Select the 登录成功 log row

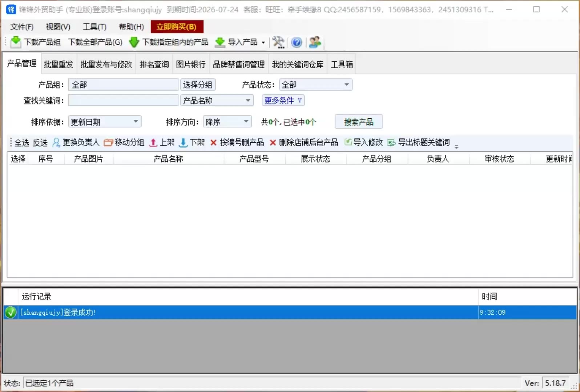pyautogui.click(x=290, y=312)
